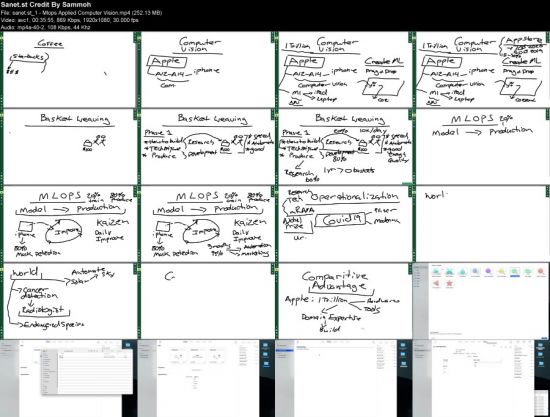The height and width of the screenshot is (417, 550).
Task: Open thumbnail showing grid of colorful app icons
Action: [481, 301]
